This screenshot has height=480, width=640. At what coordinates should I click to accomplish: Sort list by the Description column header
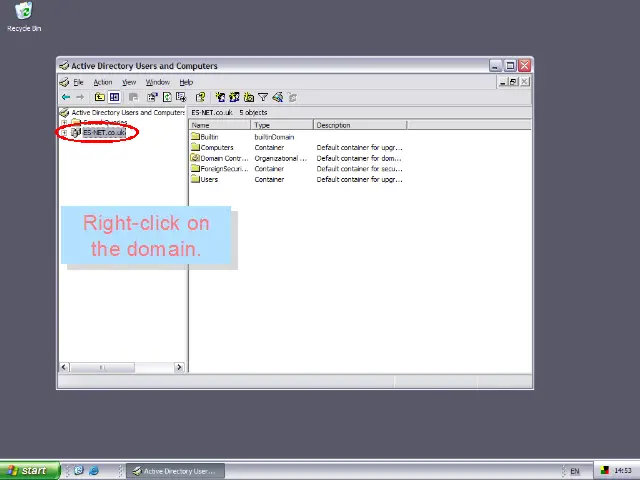(360, 125)
